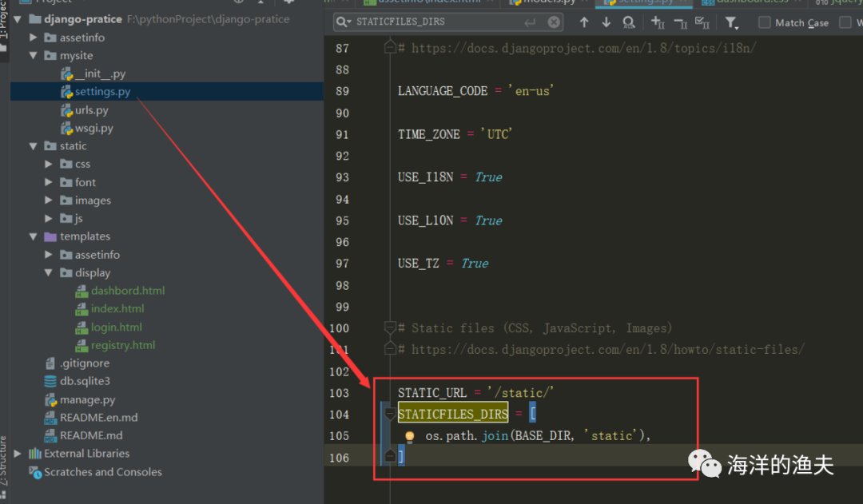Select db.sqlite3 database file
The width and height of the screenshot is (863, 504).
[x=85, y=381]
